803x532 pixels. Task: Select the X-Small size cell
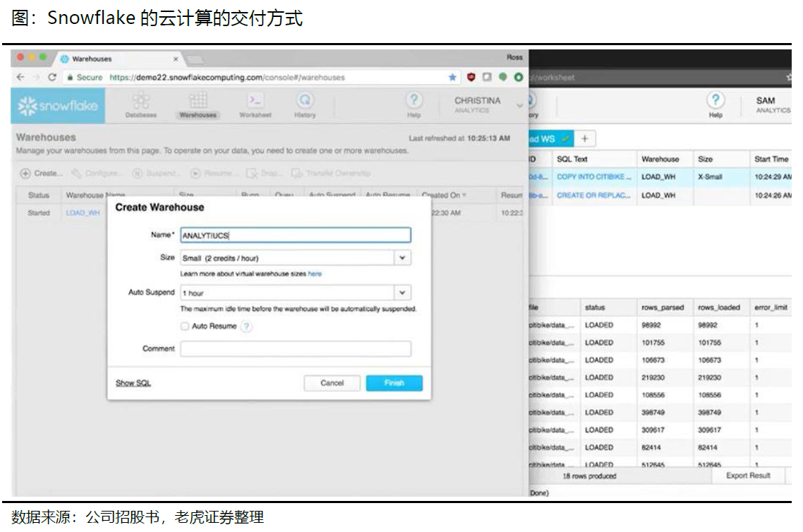[710, 176]
